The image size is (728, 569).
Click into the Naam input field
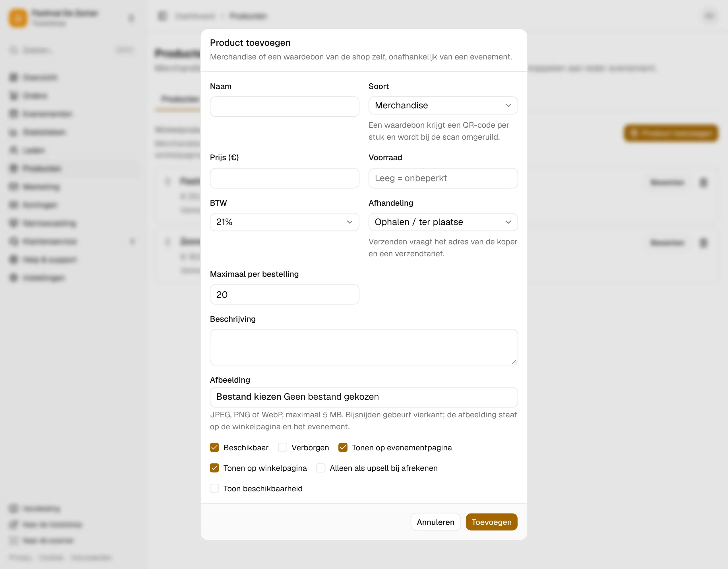(284, 106)
